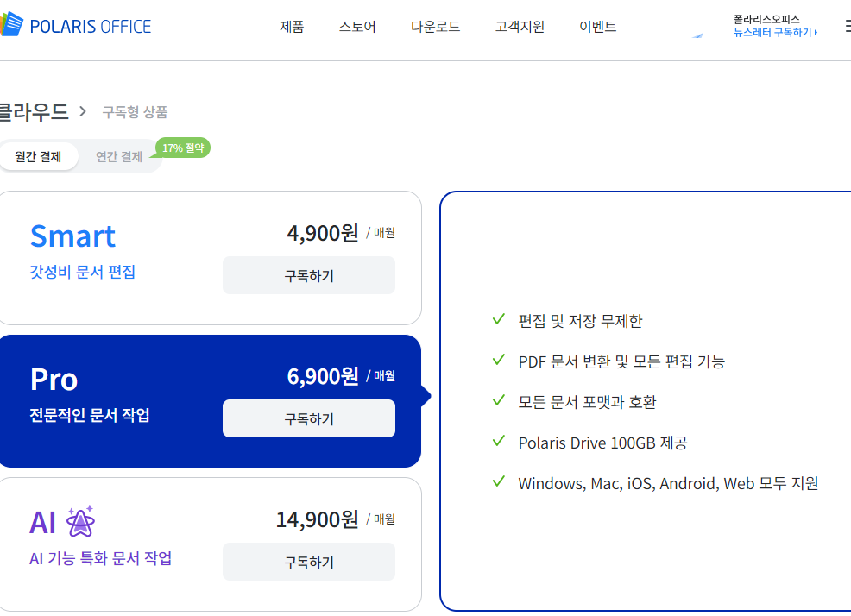Viewport: 851px width, 616px height.
Task: Open the hamburger menu at top right
Action: point(847,27)
